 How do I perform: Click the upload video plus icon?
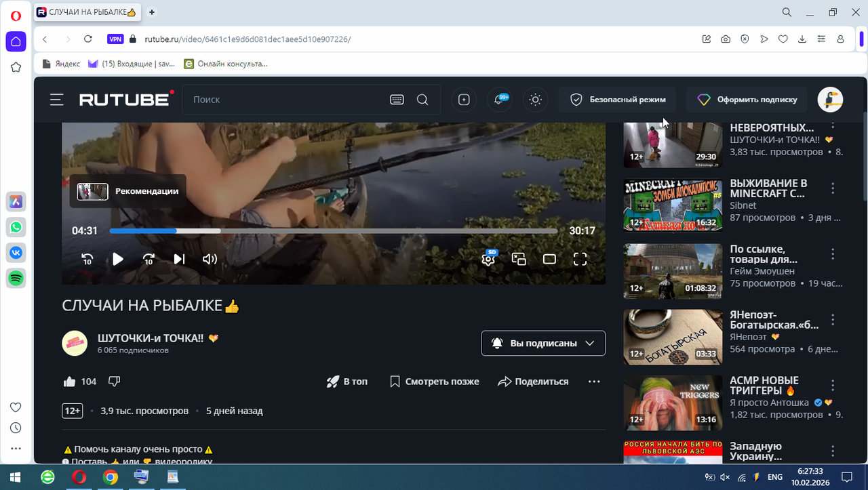pyautogui.click(x=464, y=100)
